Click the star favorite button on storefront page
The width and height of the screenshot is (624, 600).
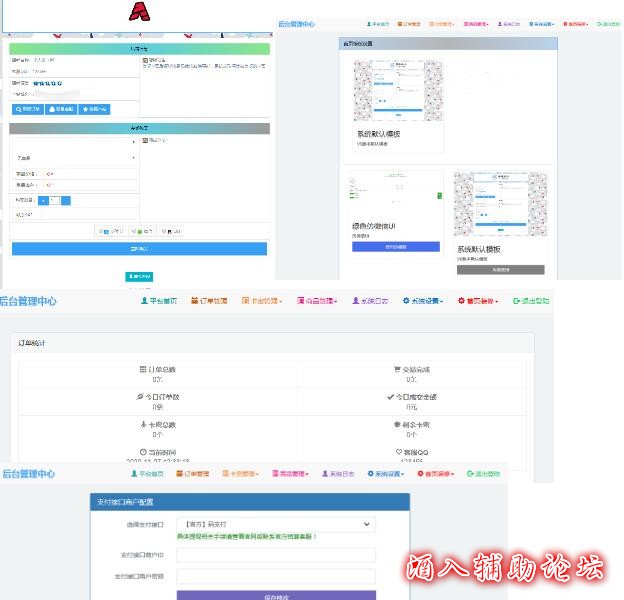click(94, 109)
